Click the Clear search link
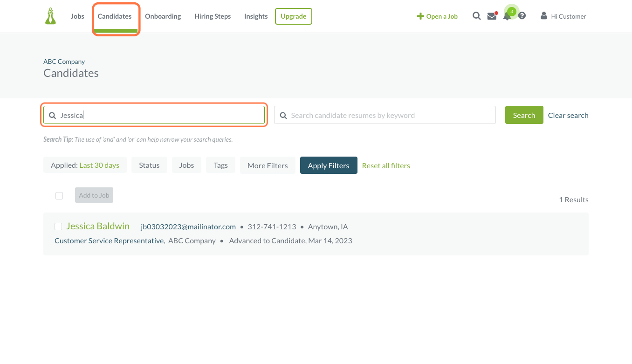632x364 pixels. pyautogui.click(x=568, y=115)
